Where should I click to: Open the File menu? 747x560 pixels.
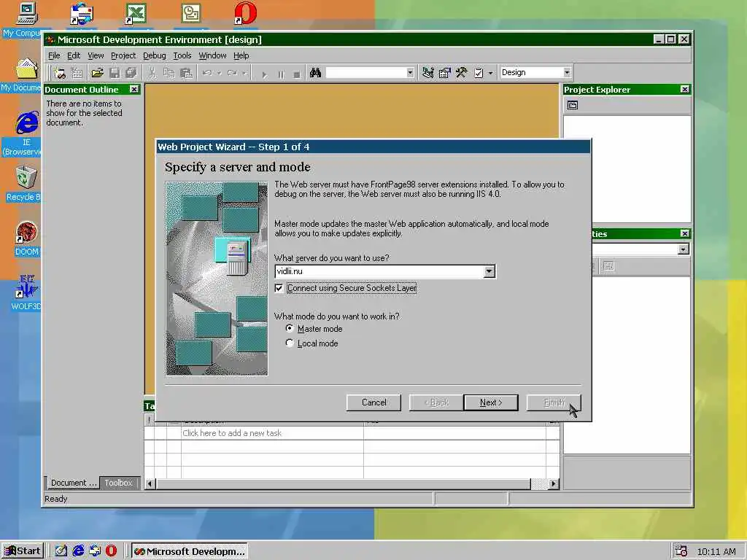click(x=54, y=55)
